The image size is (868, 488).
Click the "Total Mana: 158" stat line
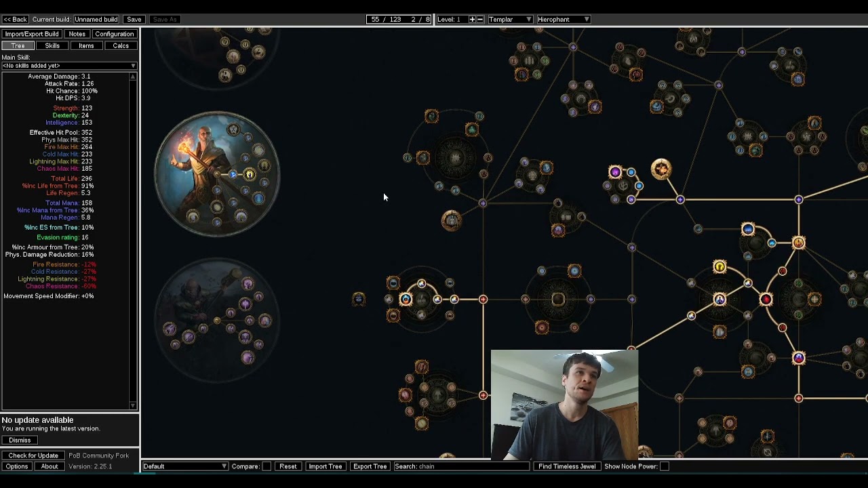68,203
